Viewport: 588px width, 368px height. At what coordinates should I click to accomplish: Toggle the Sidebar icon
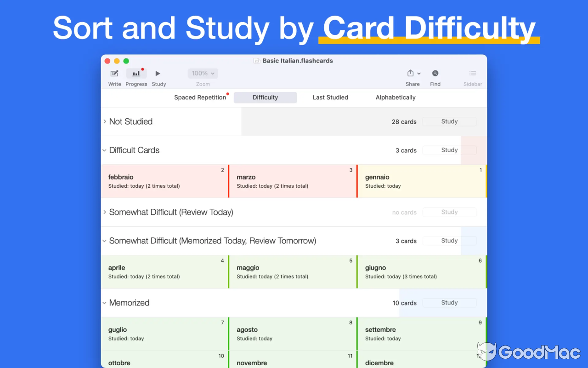[472, 73]
